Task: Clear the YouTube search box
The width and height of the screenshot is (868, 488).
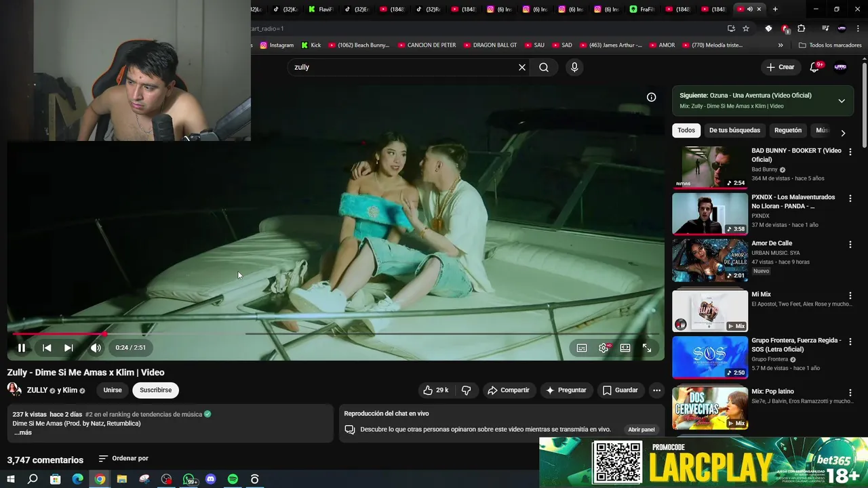Action: [x=522, y=67]
